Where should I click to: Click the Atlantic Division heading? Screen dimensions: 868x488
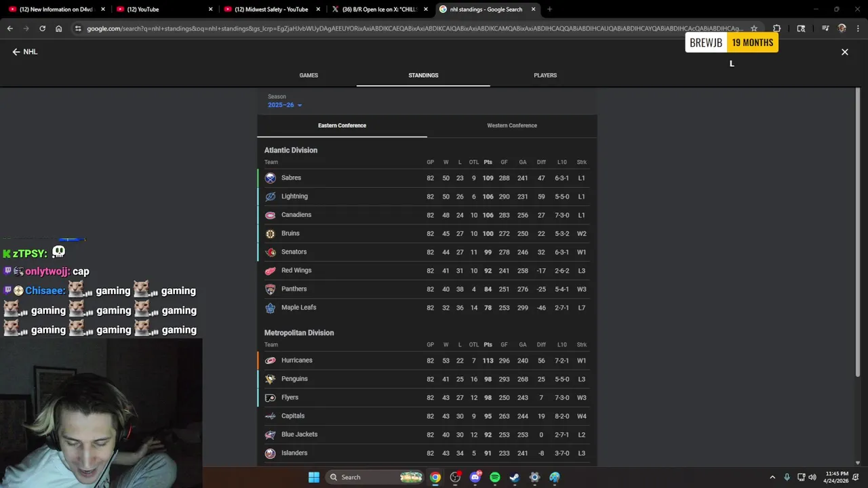pos(291,150)
